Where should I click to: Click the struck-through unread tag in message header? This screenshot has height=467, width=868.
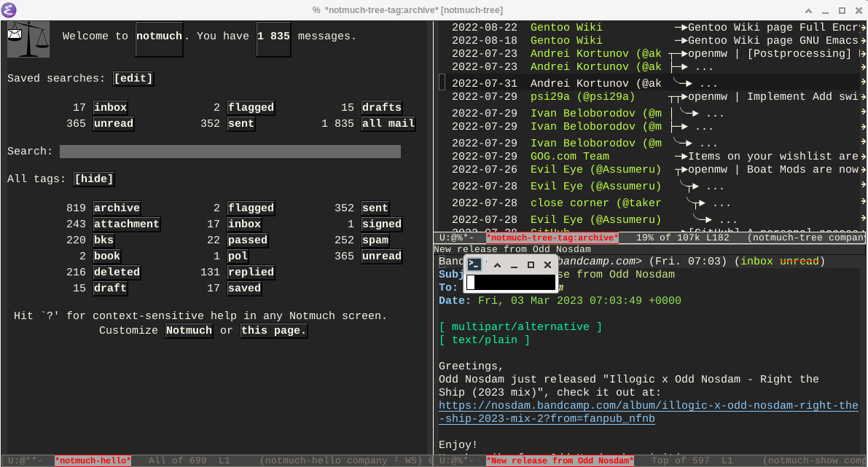click(799, 261)
